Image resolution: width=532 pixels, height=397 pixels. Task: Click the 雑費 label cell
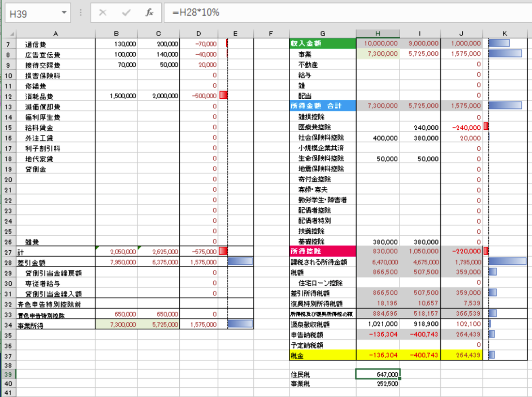click(x=56, y=242)
